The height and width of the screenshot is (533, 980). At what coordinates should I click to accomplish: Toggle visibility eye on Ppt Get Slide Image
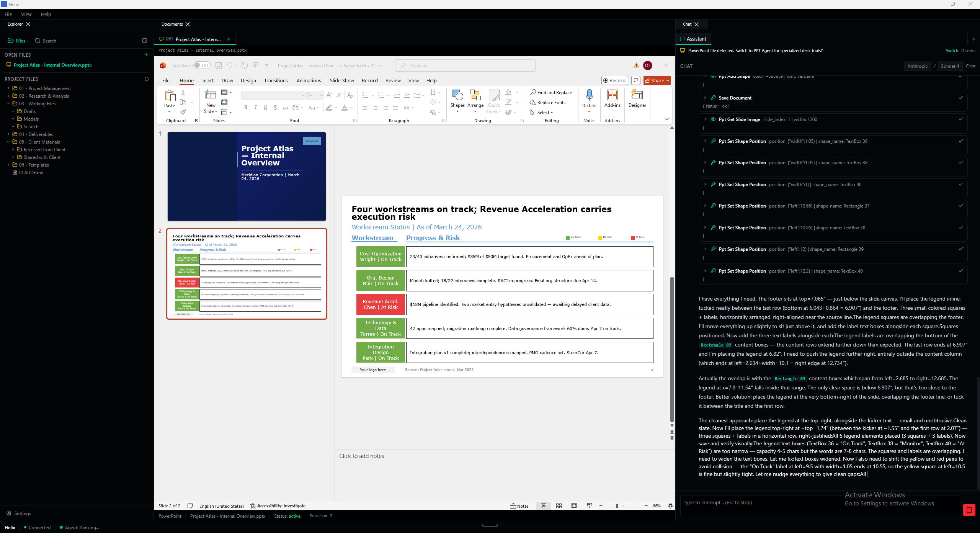tap(713, 119)
